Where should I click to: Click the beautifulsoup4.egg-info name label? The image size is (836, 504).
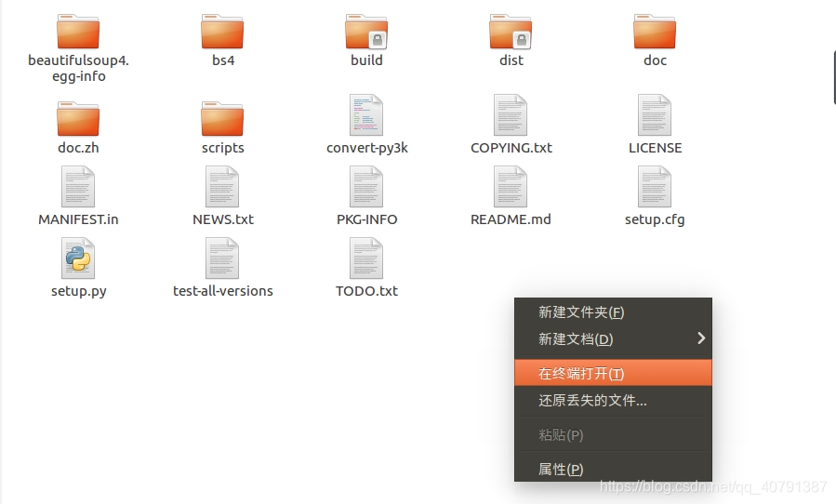78,68
